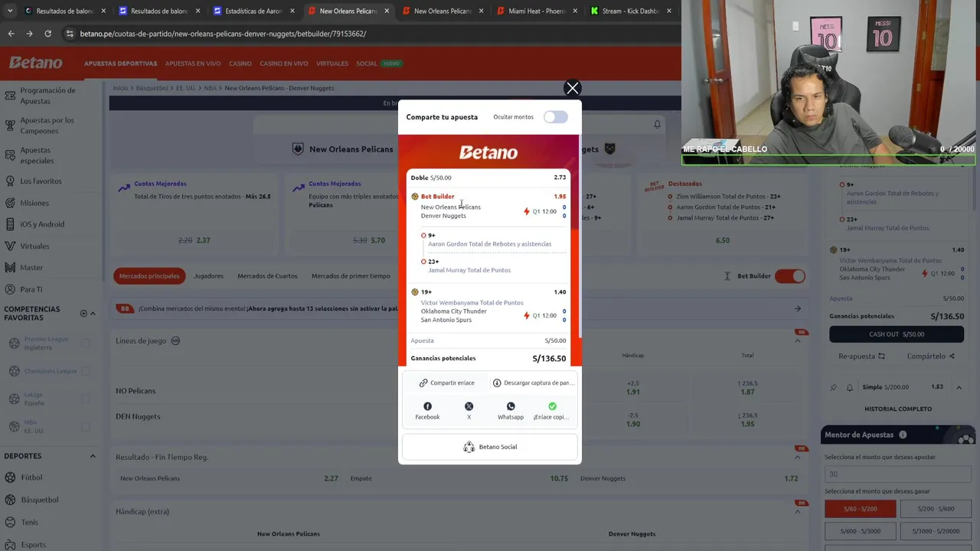The image size is (980, 551).
Task: Open Betano Social sharing button
Action: click(490, 447)
